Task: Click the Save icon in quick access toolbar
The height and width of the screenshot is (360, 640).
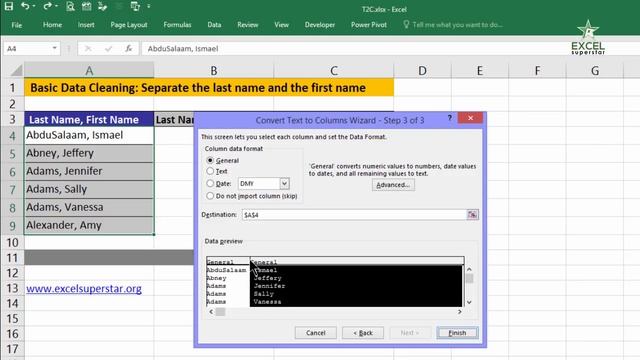Action: pyautogui.click(x=9, y=6)
